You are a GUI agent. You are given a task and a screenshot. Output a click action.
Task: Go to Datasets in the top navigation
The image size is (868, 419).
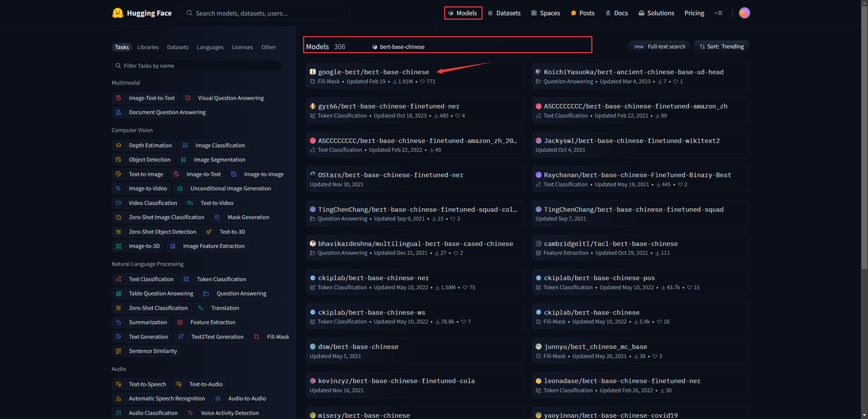[x=504, y=13]
